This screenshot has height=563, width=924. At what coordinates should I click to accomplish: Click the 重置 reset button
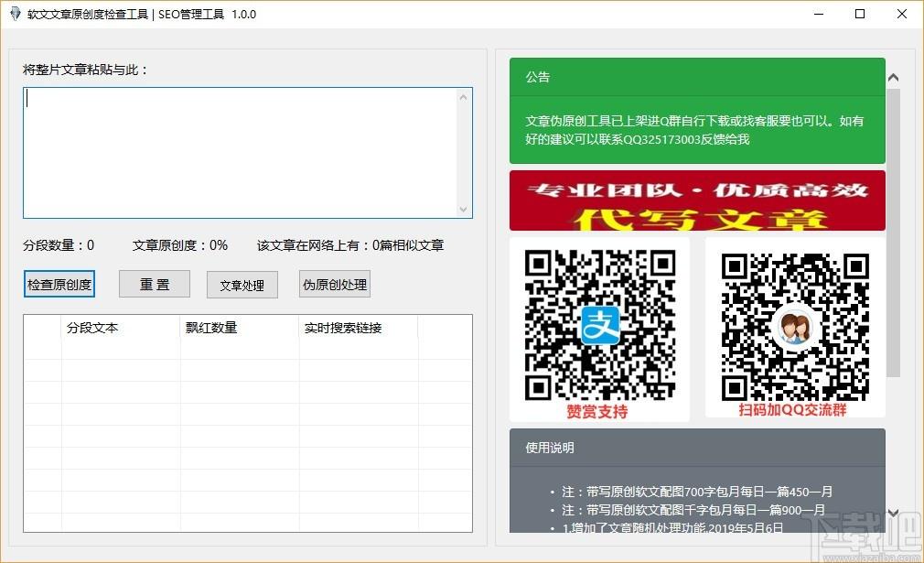[155, 284]
